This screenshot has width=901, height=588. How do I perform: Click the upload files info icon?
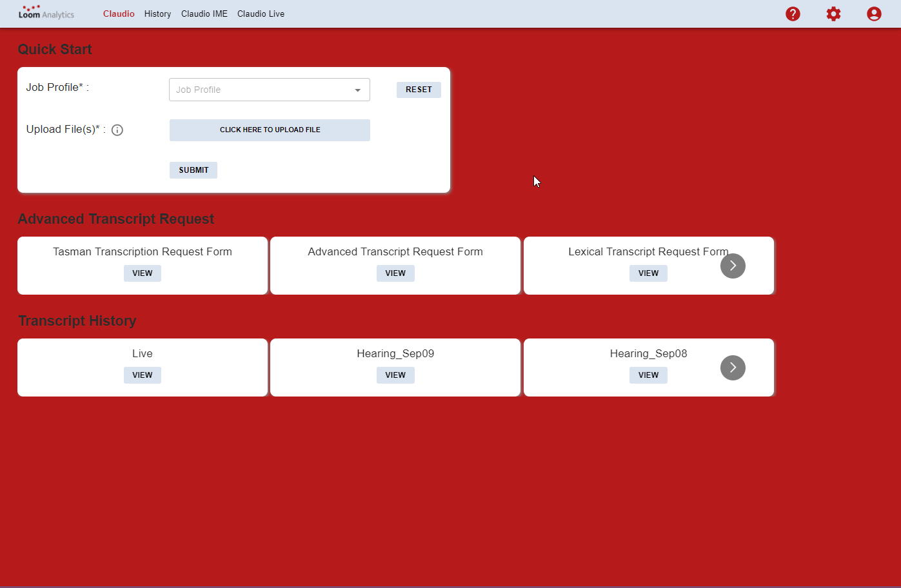[x=117, y=130]
